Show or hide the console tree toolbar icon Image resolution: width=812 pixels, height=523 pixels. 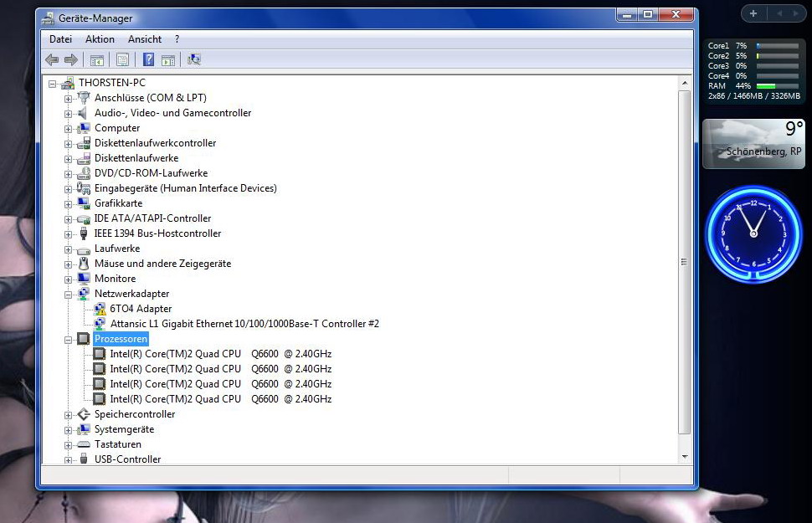pyautogui.click(x=97, y=60)
